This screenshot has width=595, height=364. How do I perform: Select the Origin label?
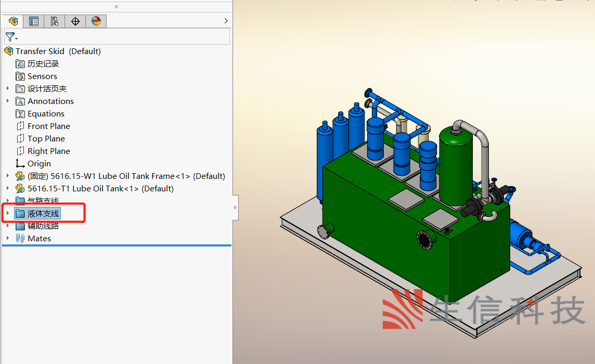click(39, 164)
